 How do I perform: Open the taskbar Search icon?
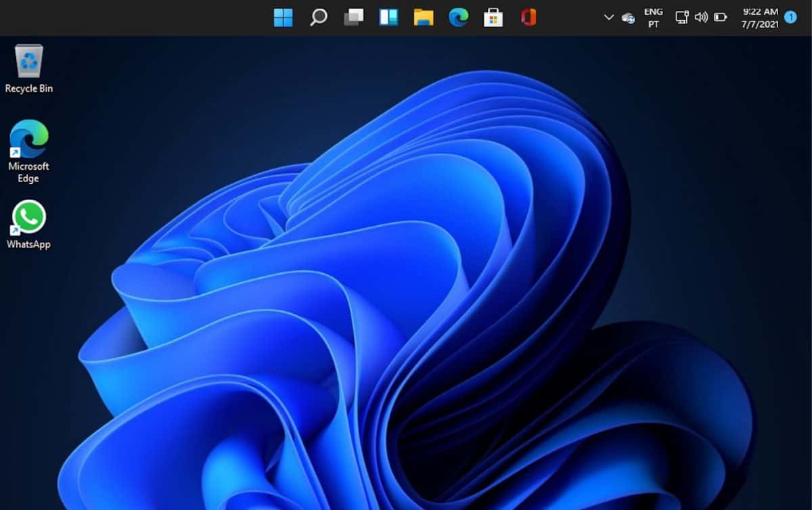(x=318, y=18)
